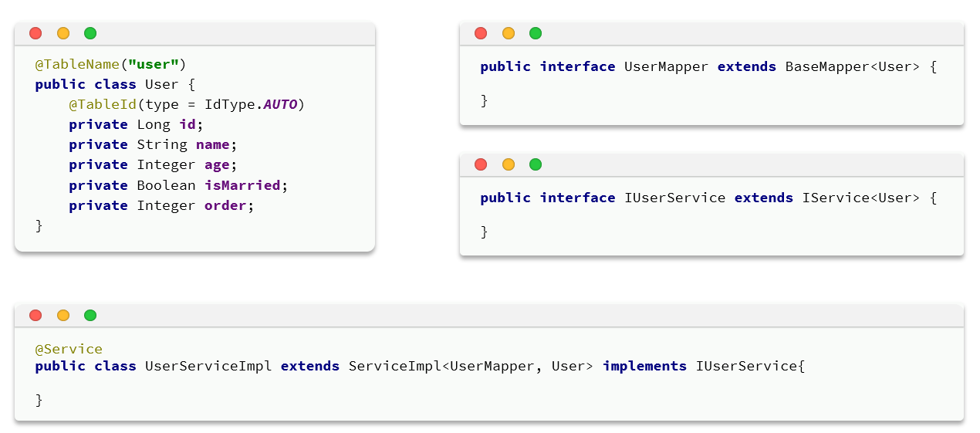Click the green dot on UserServiceImpl window
Screen dimensions: 980x433
(90, 315)
